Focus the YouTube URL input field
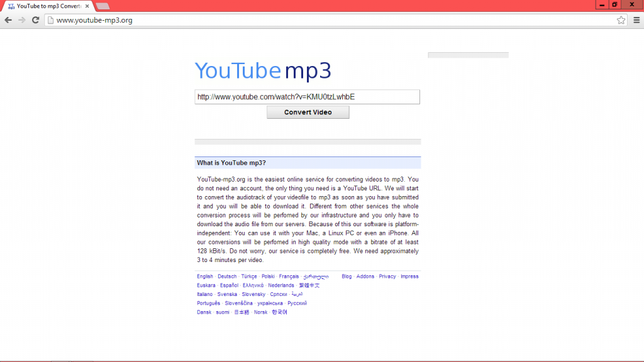The image size is (644, 362). click(x=307, y=97)
